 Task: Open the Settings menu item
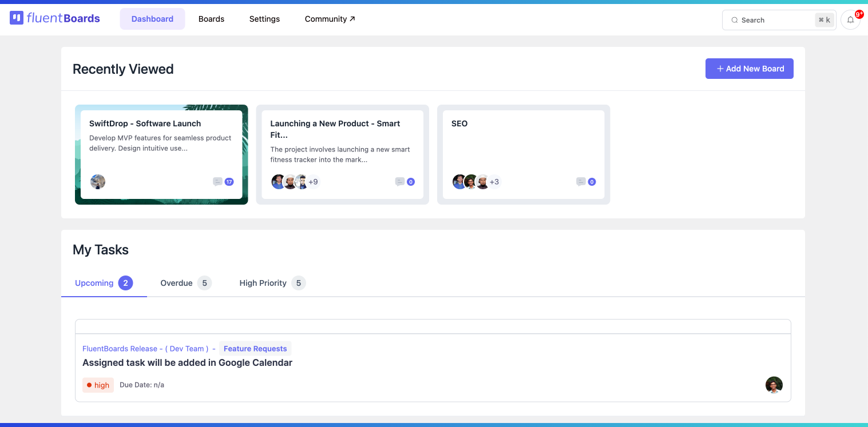pos(264,19)
